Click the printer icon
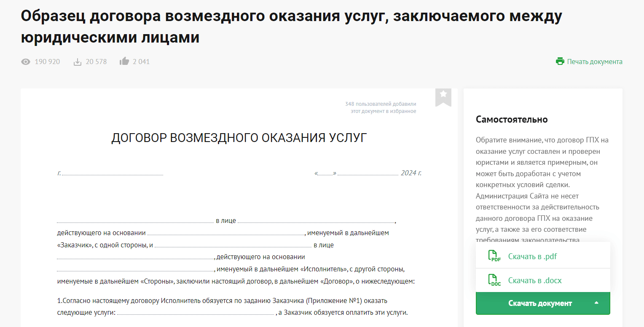 (560, 62)
